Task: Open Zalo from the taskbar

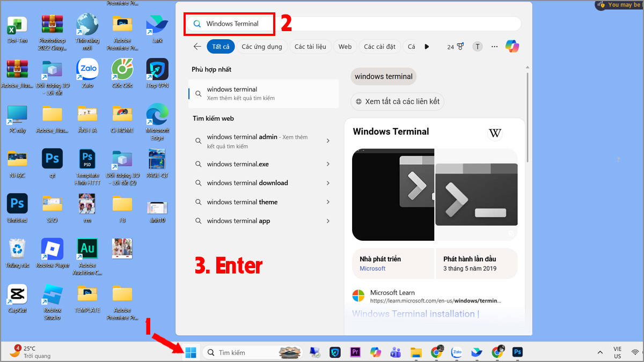Action: (x=457, y=352)
